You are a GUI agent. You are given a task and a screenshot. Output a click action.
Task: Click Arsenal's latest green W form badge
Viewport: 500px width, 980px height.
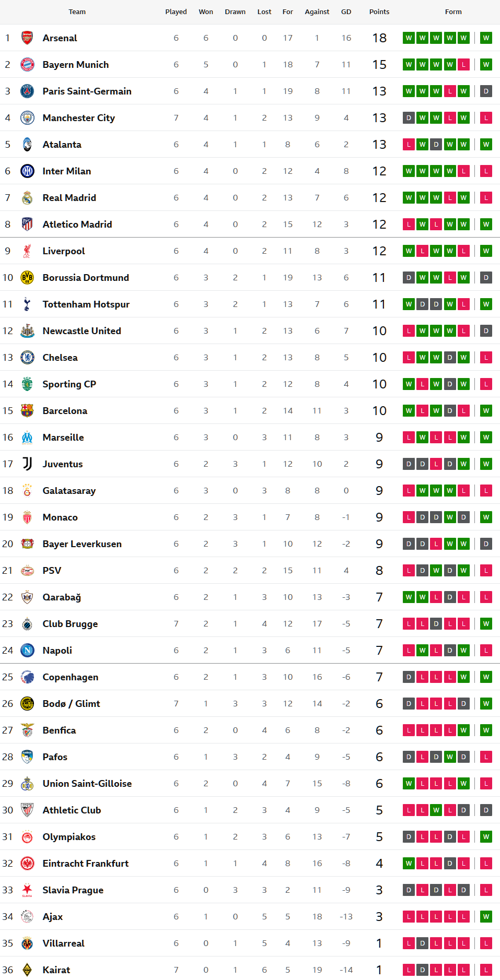tap(486, 38)
